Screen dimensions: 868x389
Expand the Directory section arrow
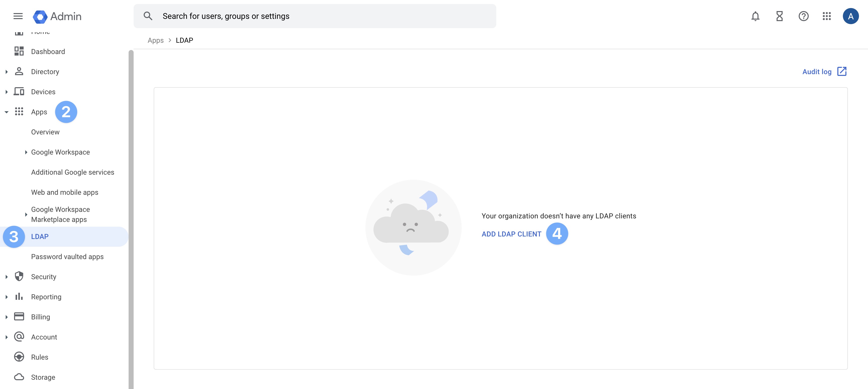click(6, 72)
